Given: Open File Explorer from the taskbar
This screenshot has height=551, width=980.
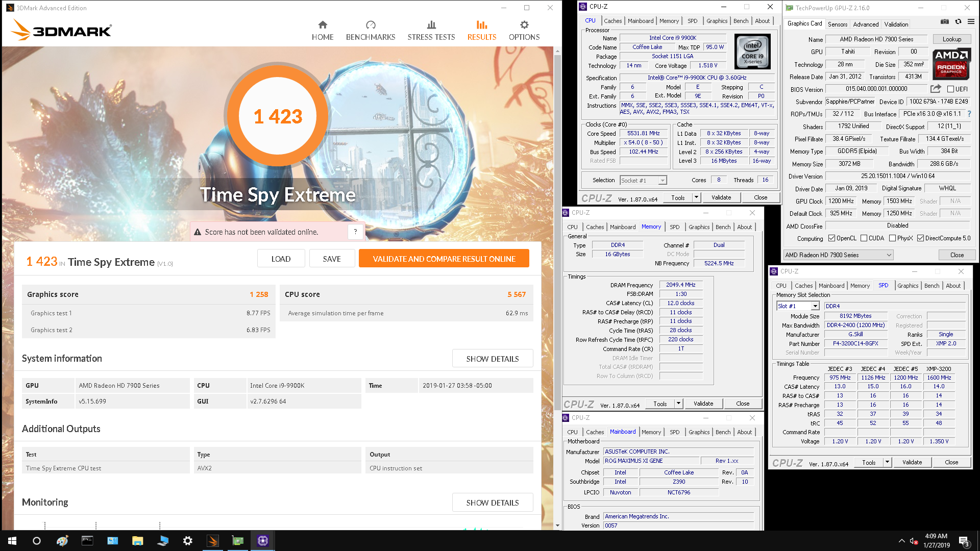Looking at the screenshot, I should coord(138,541).
